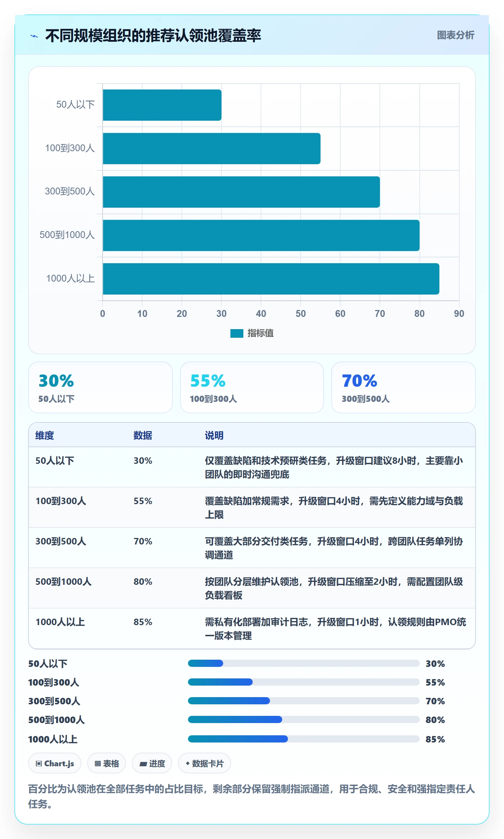Click the 100到300人 chart bar
The image size is (504, 839).
(x=212, y=148)
